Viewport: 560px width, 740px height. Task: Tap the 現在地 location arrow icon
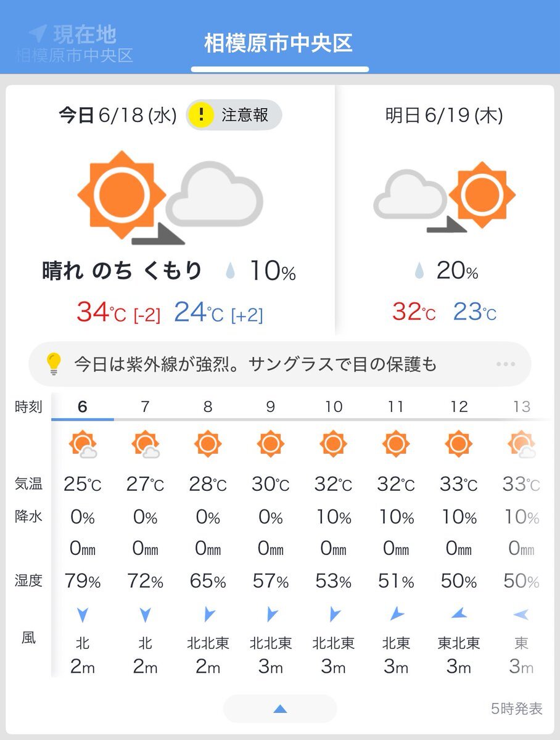pyautogui.click(x=38, y=33)
